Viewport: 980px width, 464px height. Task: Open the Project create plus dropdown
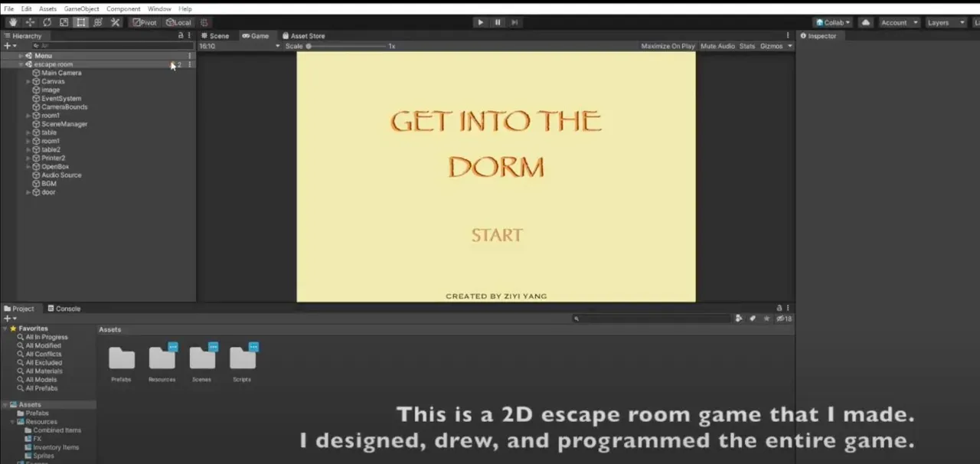tap(10, 319)
